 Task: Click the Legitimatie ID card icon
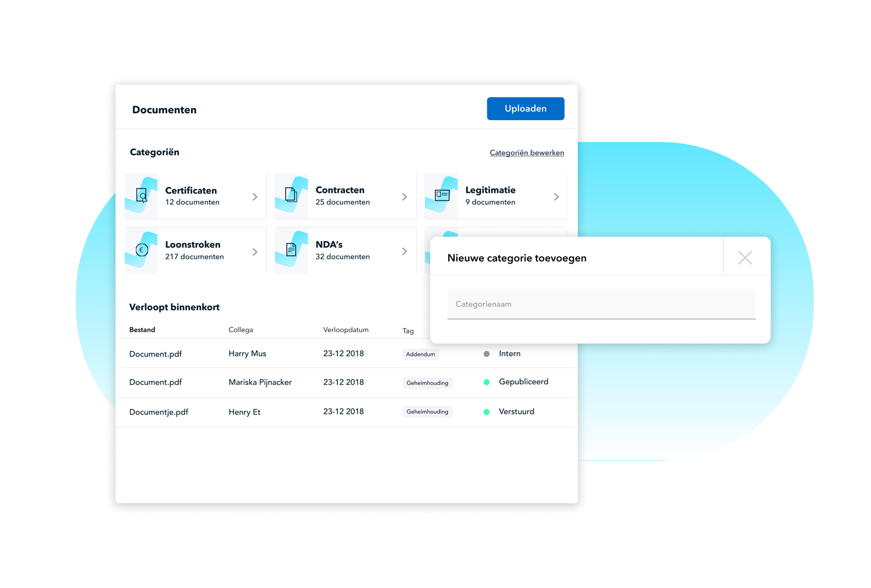442,195
